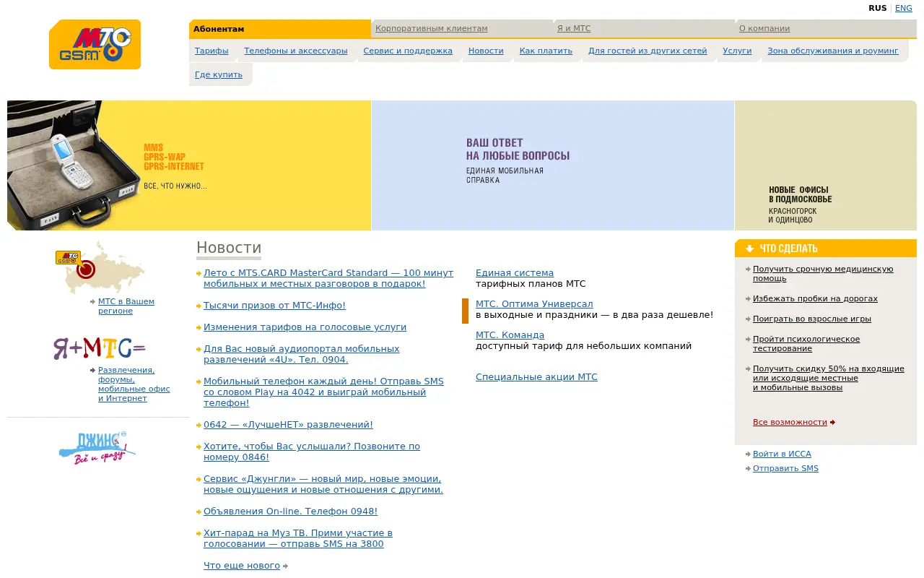Click Получить срочную медицинскую помощь
Image resolution: width=924 pixels, height=578 pixels.
click(823, 274)
